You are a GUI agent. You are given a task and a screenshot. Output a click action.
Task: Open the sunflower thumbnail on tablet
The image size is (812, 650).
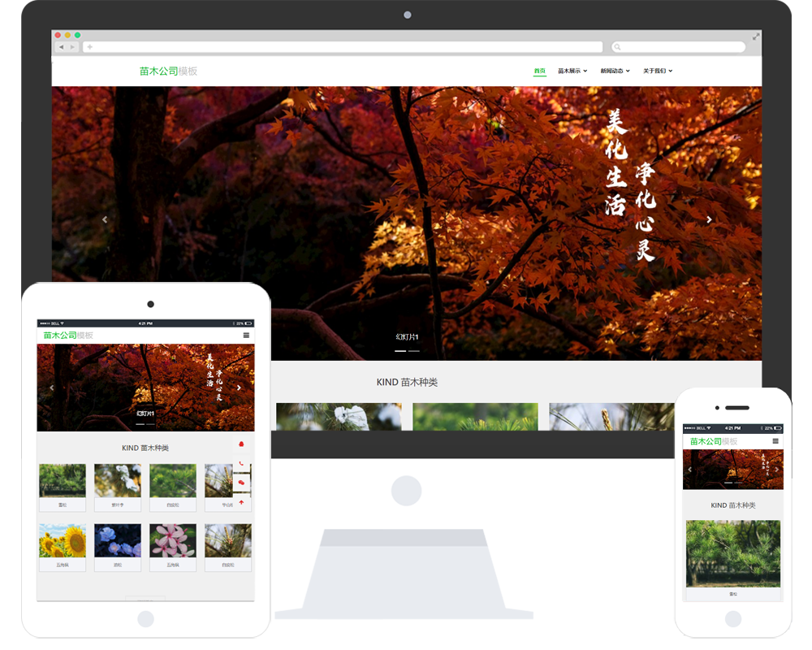click(x=63, y=540)
